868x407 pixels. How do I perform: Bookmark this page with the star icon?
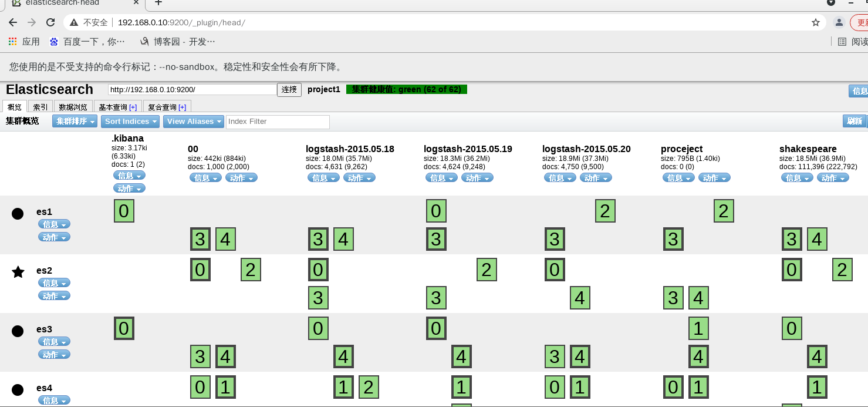click(815, 22)
